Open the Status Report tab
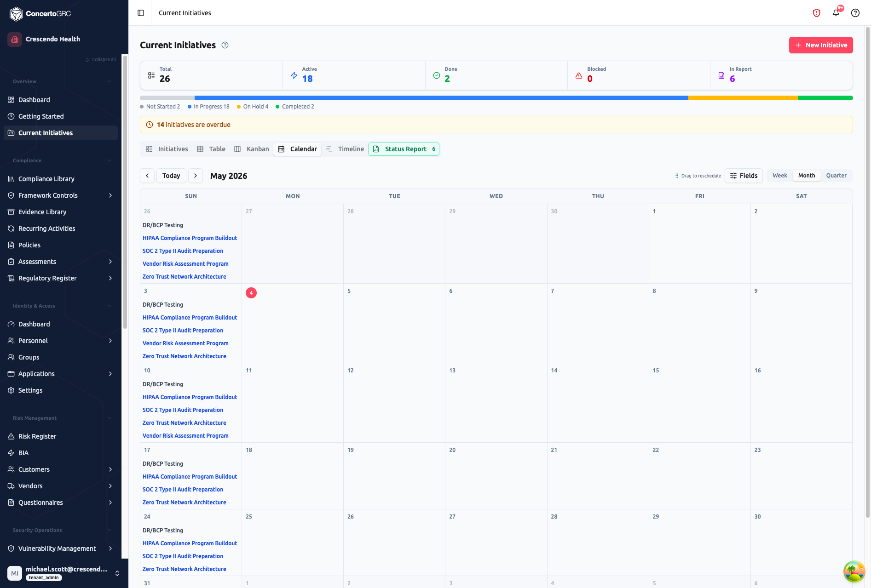Screen dimensions: 871x588 point(404,149)
